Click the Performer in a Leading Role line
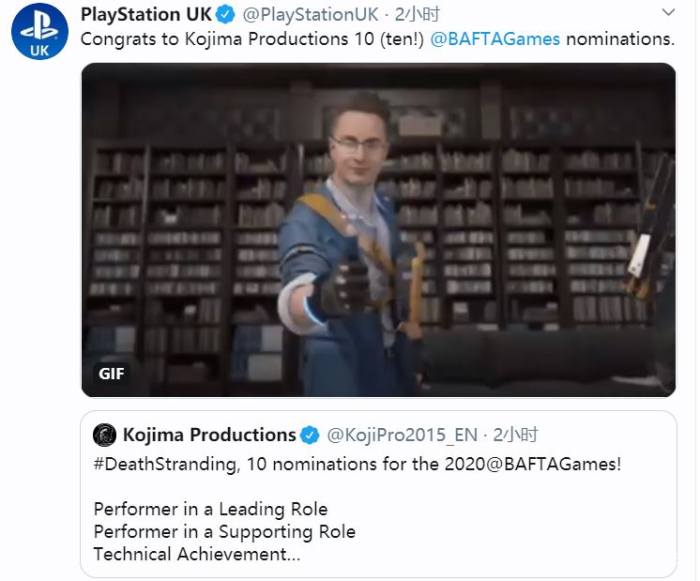The width and height of the screenshot is (700, 581). pos(211,509)
